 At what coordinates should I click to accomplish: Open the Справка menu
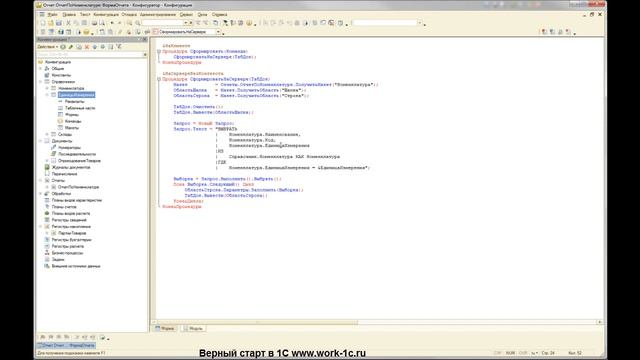coord(220,14)
